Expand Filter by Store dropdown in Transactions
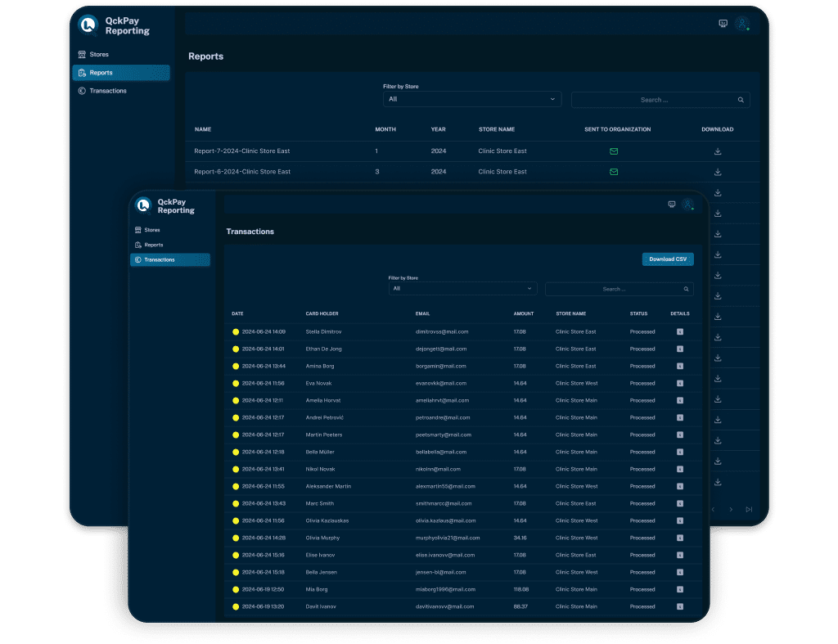 click(x=462, y=289)
